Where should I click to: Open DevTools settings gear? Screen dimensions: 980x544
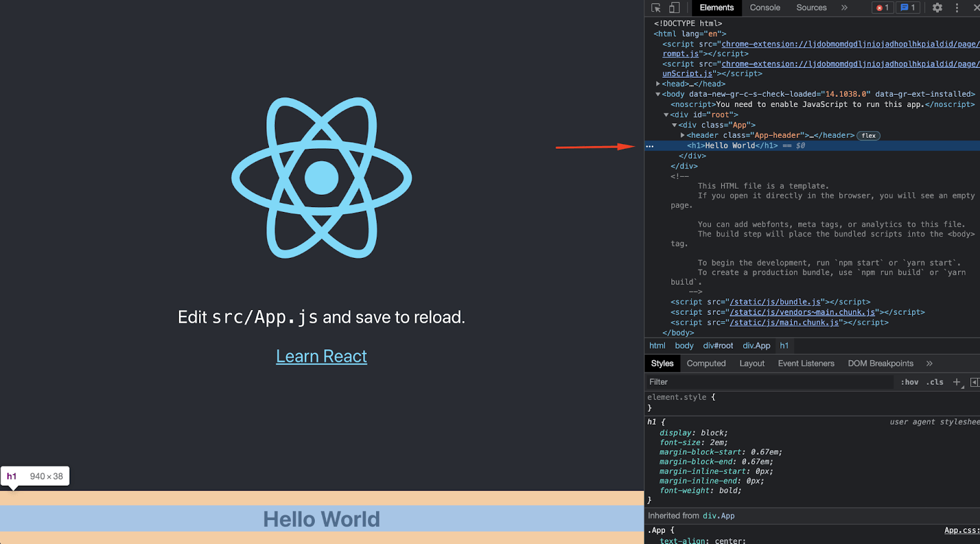point(937,8)
